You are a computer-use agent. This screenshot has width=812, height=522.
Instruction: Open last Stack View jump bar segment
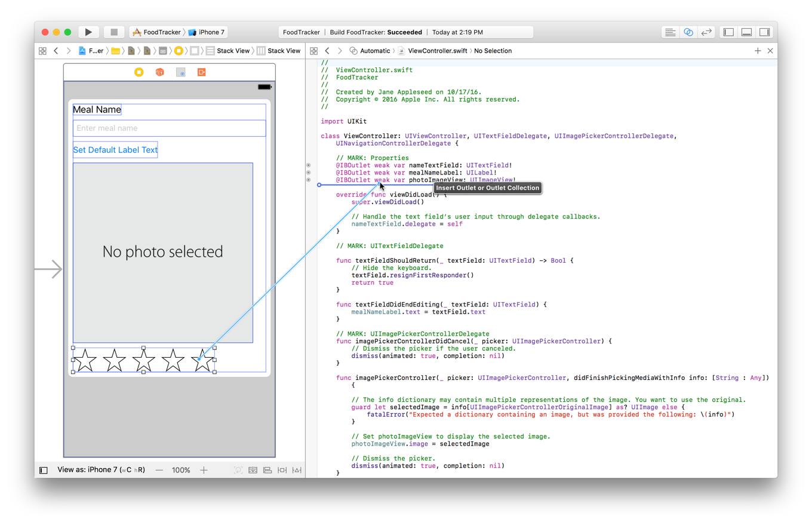point(279,51)
